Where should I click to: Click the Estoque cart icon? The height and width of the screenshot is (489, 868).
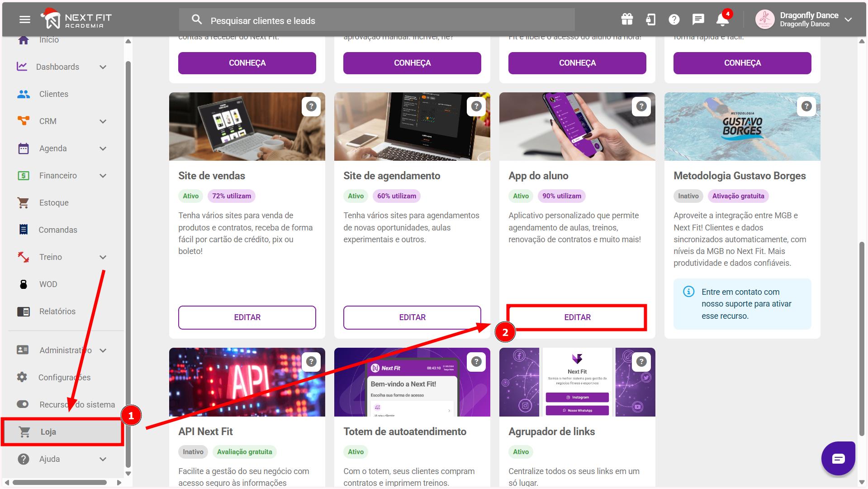[23, 202]
